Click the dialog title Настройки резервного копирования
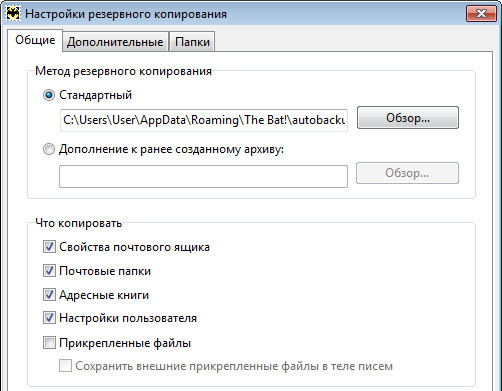The height and width of the screenshot is (391, 502). (126, 14)
